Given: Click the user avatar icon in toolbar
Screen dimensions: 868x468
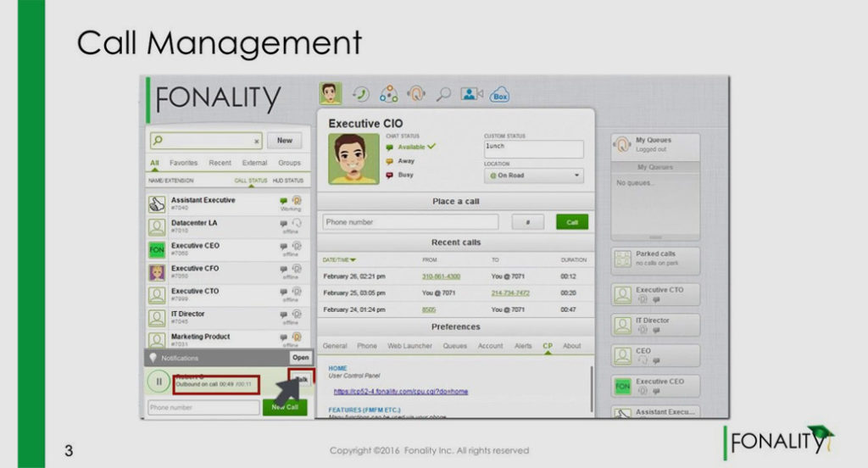Looking at the screenshot, I should 331,93.
